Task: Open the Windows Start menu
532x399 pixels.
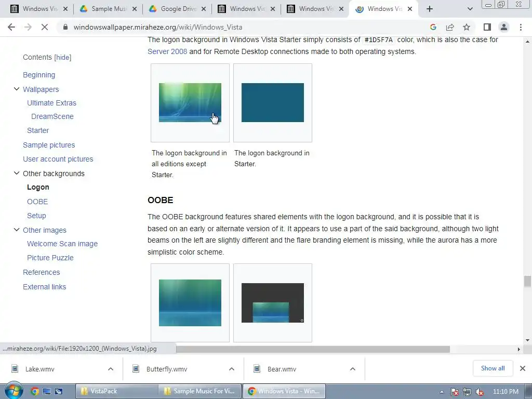Action: (13, 391)
